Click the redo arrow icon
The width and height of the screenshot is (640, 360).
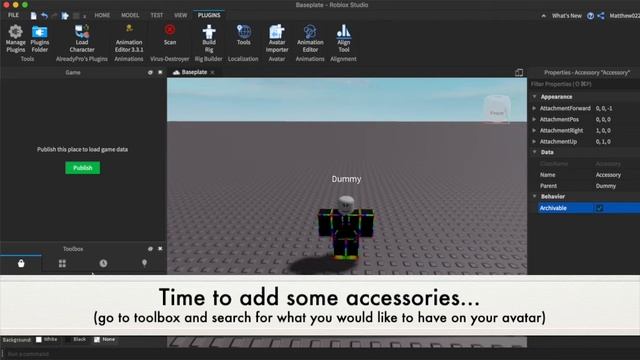pos(54,16)
